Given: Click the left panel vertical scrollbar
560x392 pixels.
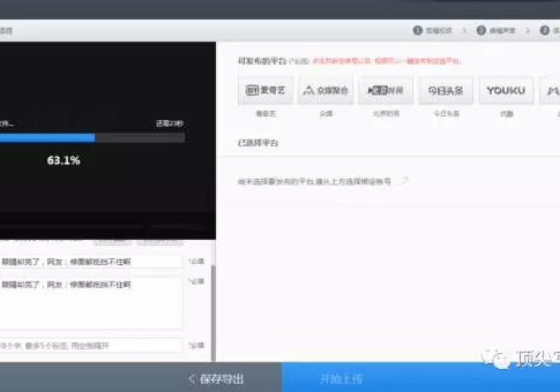Looking at the screenshot, I should (x=213, y=312).
